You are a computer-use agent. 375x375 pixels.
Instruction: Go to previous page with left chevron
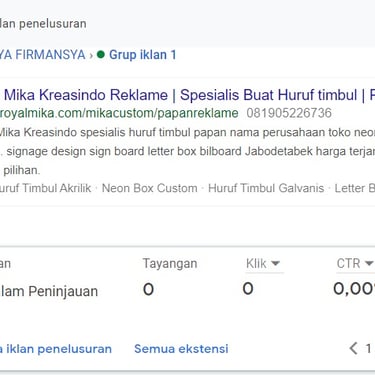[353, 349]
